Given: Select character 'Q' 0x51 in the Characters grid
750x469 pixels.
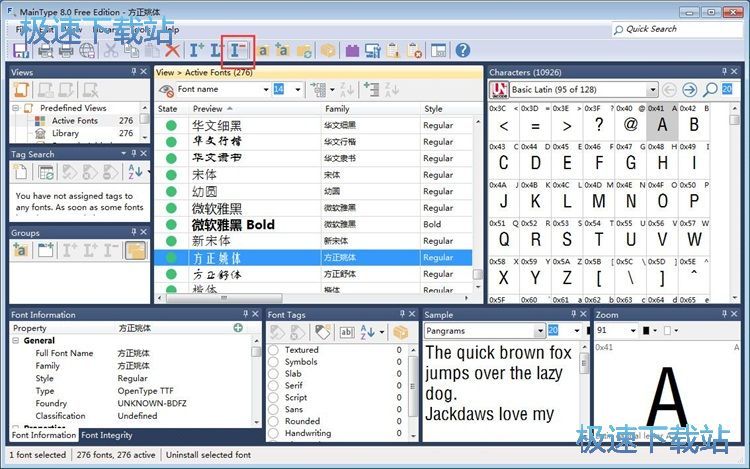Looking at the screenshot, I should tap(504, 236).
